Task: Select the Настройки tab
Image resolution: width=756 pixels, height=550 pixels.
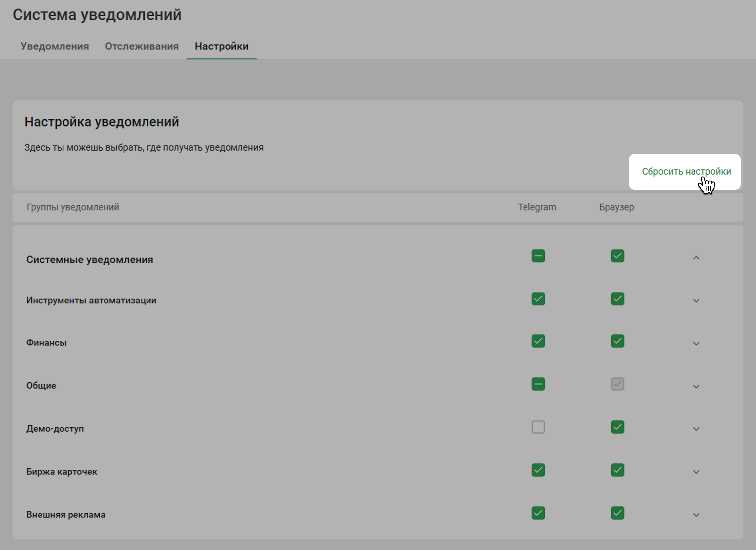Action: [x=221, y=46]
